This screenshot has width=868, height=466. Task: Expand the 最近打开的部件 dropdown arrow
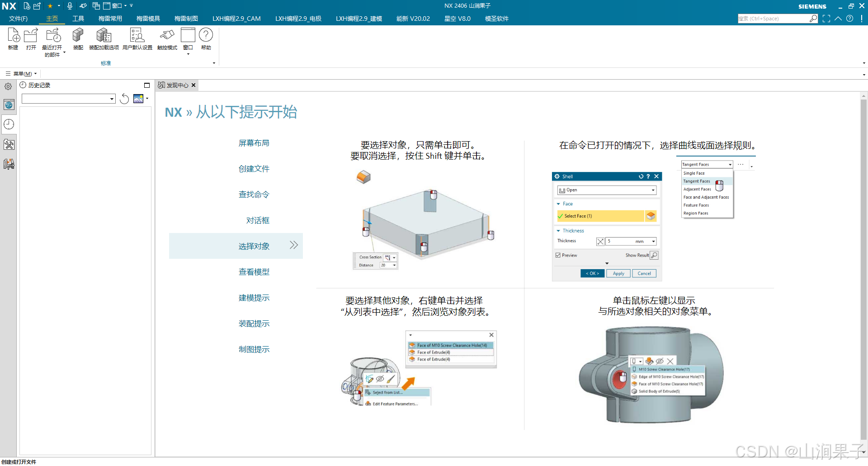point(64,52)
